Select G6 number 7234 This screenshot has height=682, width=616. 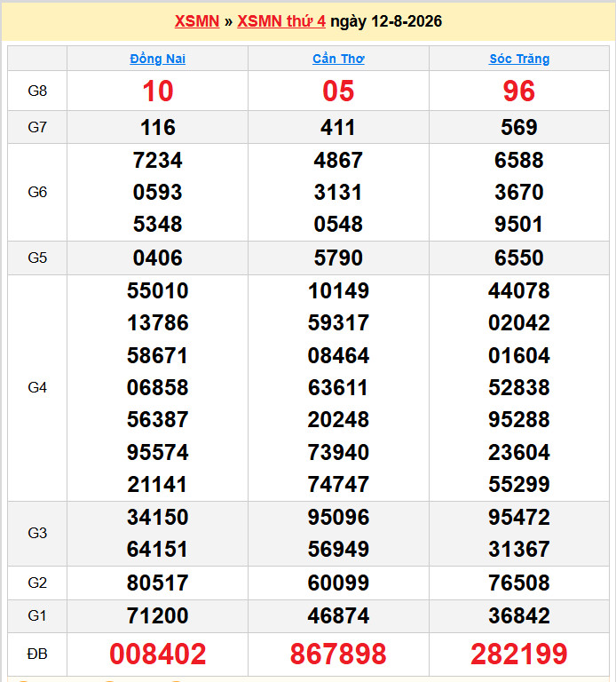157,160
